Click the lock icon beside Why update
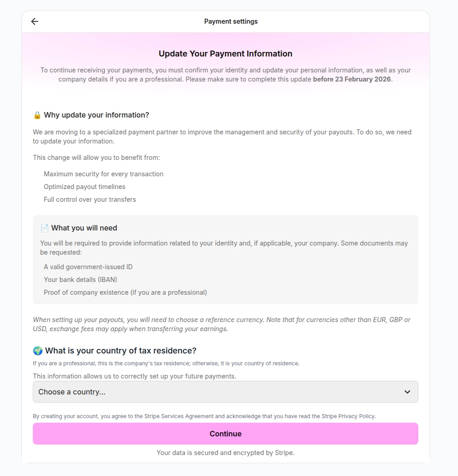The image size is (458, 476). tap(37, 115)
